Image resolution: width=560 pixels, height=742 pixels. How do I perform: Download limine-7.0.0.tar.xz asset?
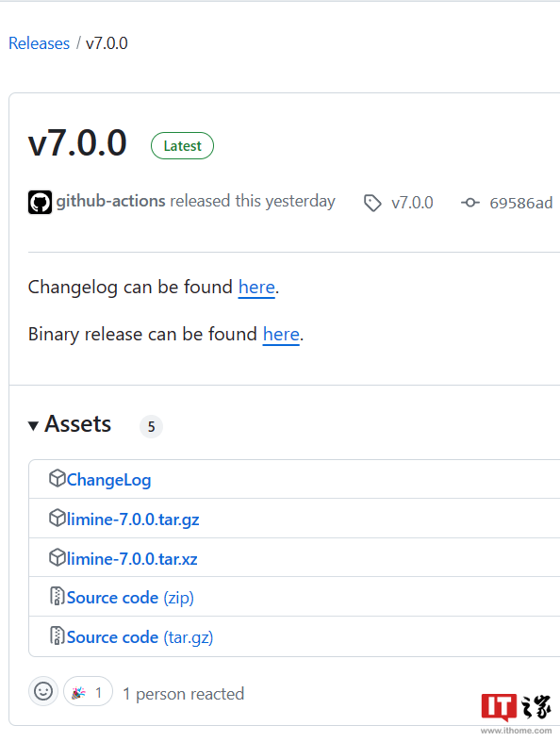[x=132, y=559]
